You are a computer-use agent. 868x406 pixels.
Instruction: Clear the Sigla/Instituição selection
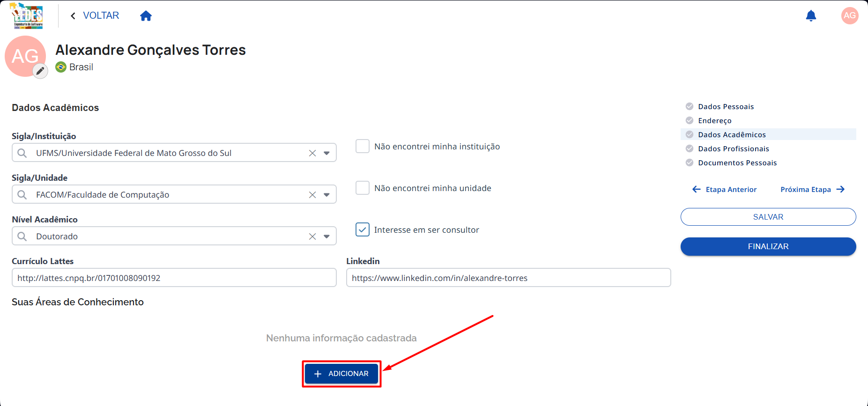(312, 153)
